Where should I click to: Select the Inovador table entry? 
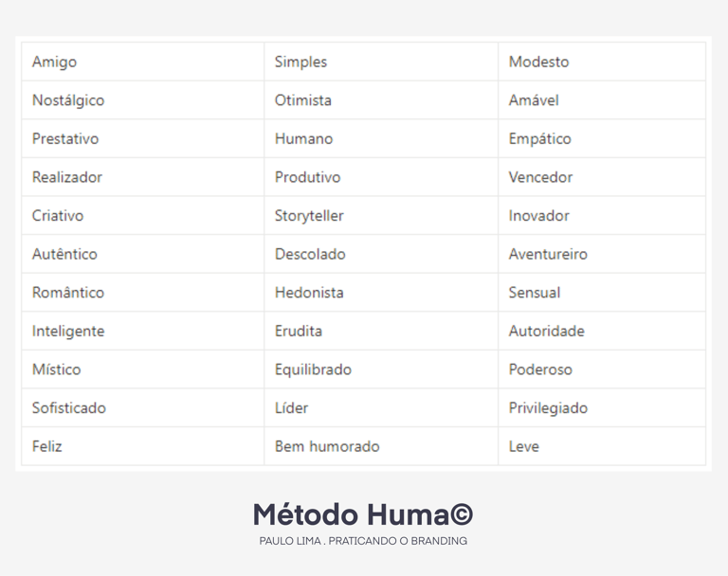point(538,216)
